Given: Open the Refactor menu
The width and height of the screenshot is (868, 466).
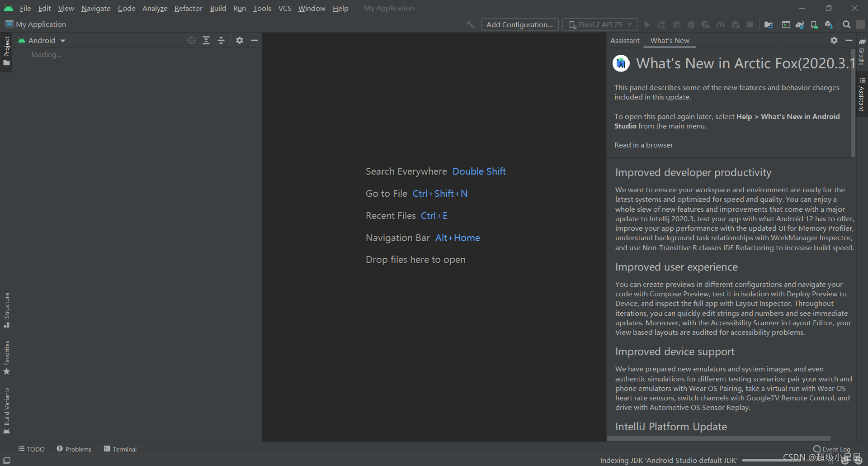Looking at the screenshot, I should pyautogui.click(x=188, y=8).
